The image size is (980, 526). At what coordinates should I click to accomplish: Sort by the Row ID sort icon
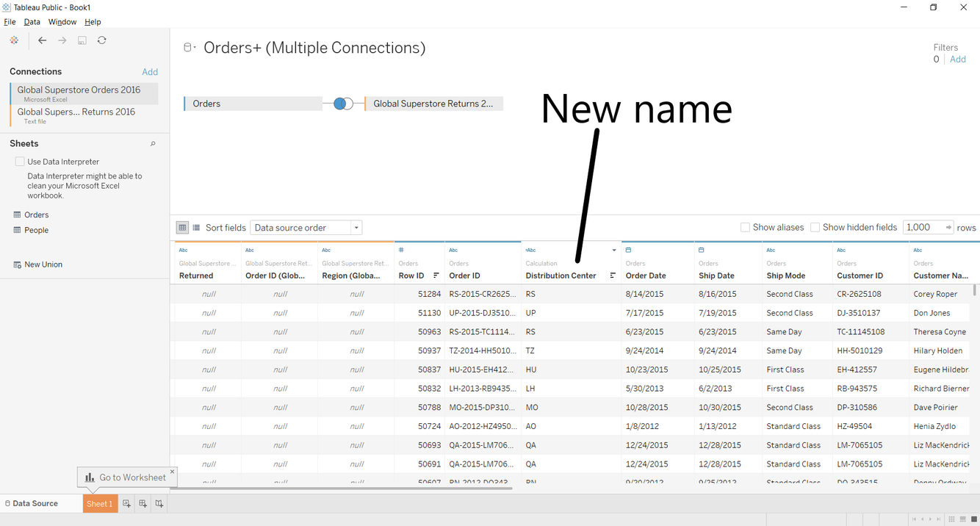tap(436, 275)
